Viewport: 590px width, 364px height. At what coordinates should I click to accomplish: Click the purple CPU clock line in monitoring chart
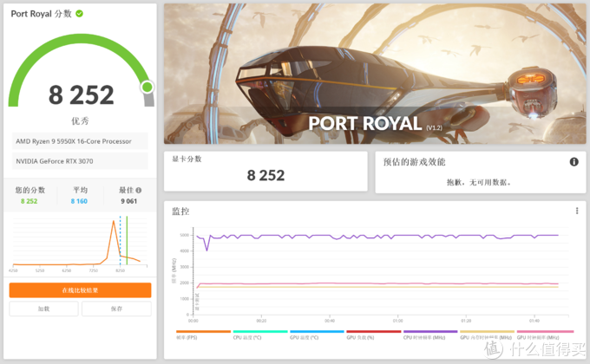[x=377, y=237]
